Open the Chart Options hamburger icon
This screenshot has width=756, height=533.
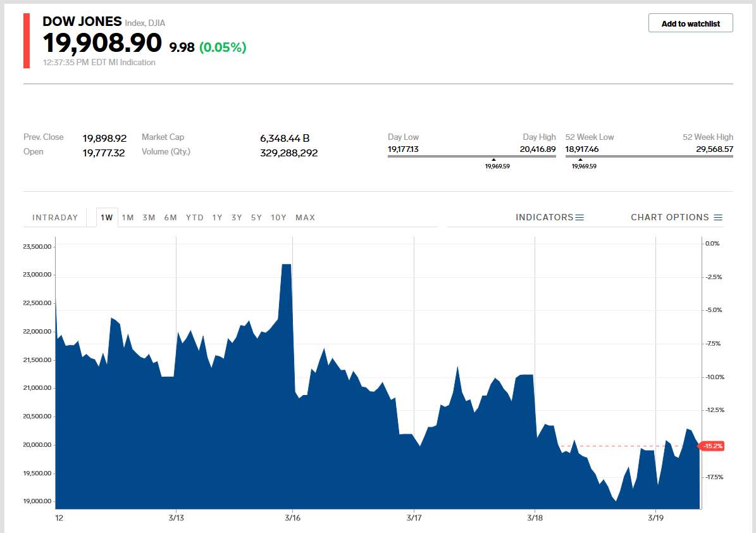pos(718,218)
